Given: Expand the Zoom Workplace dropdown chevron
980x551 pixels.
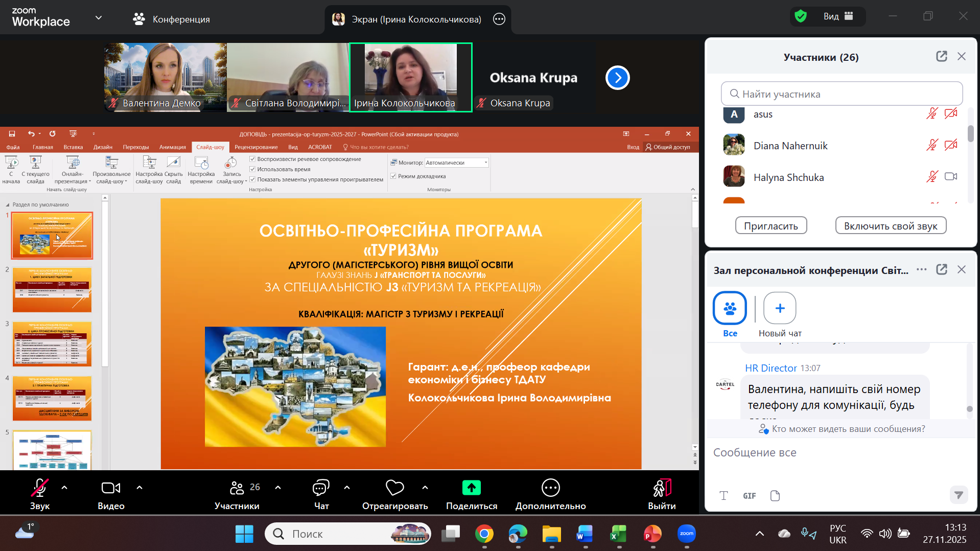Looking at the screenshot, I should tap(99, 18).
